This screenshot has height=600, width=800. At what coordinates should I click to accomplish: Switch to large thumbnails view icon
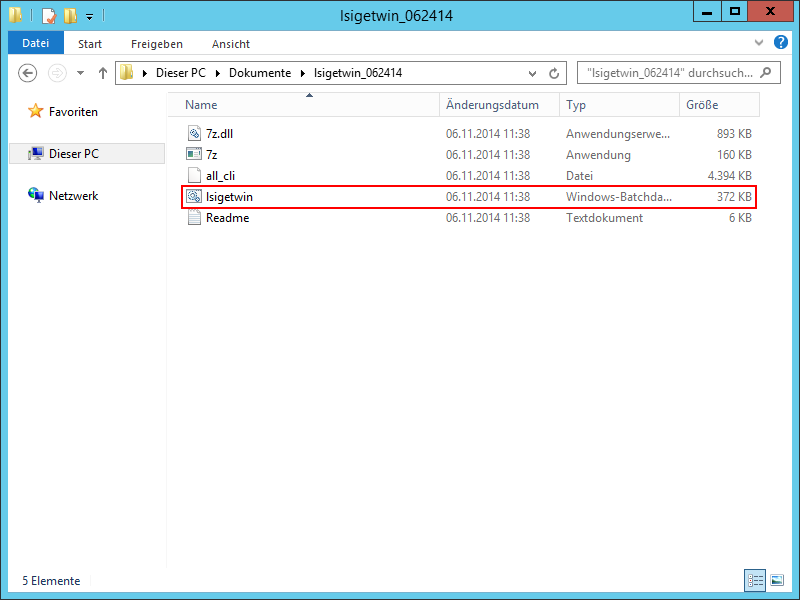coord(777,580)
